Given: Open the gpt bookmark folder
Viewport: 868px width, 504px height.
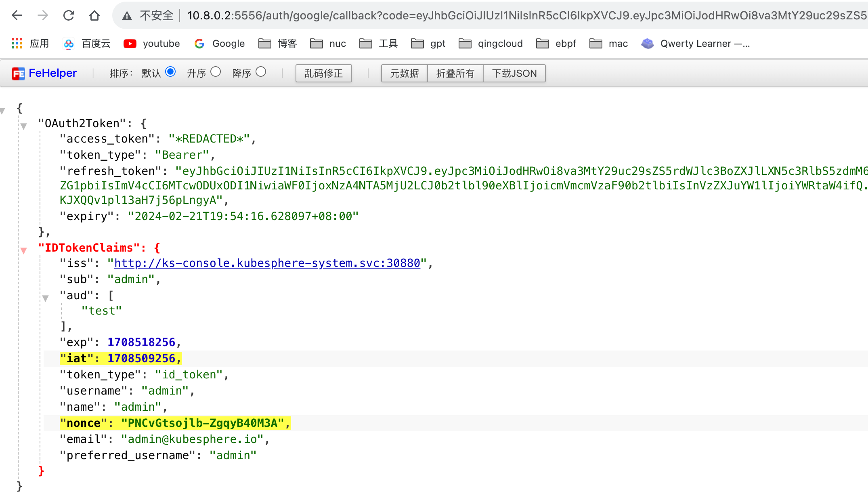Looking at the screenshot, I should (428, 44).
